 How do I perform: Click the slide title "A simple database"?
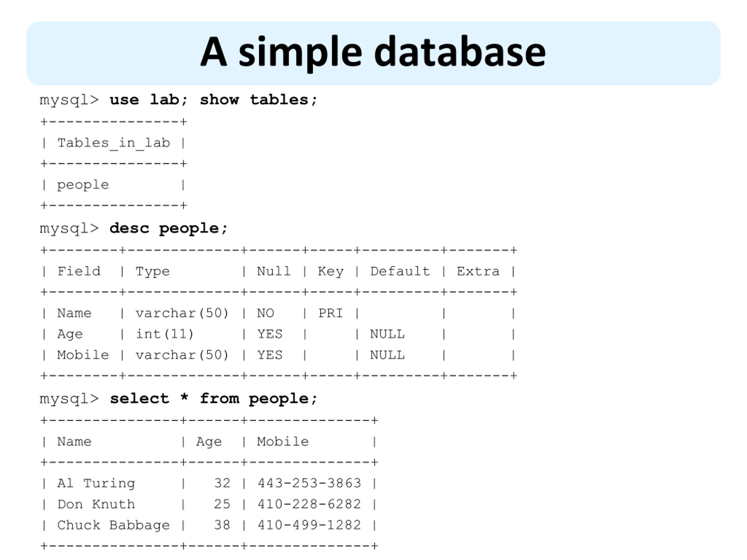(x=373, y=52)
